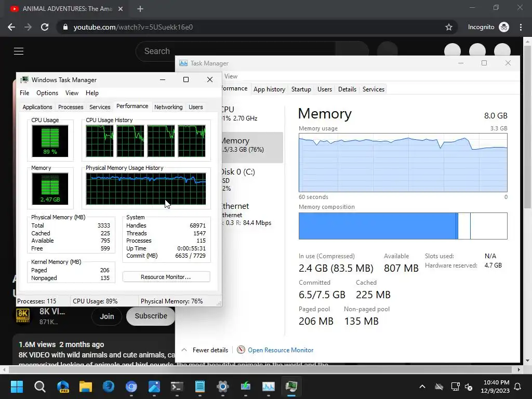The height and width of the screenshot is (399, 532).
Task: Select Disk 0 (C:) in sidebar
Action: [x=252, y=180]
